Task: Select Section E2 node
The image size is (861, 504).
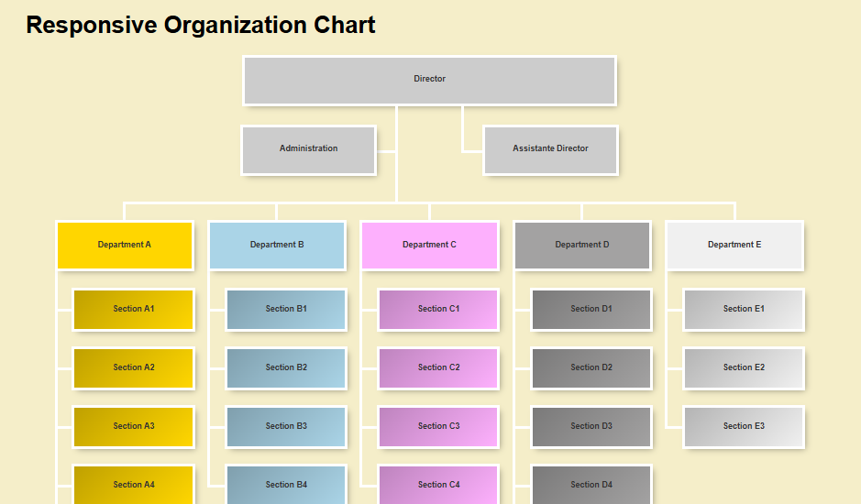Action: point(744,368)
